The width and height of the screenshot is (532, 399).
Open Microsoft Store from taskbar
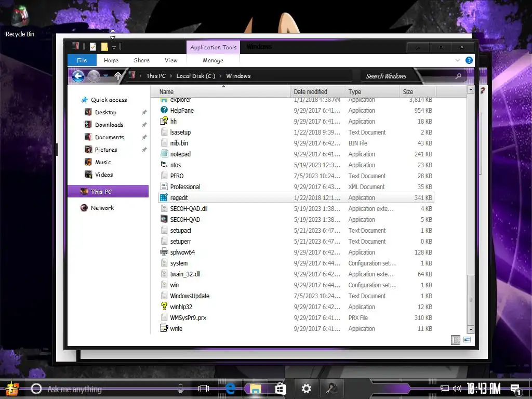point(281,389)
